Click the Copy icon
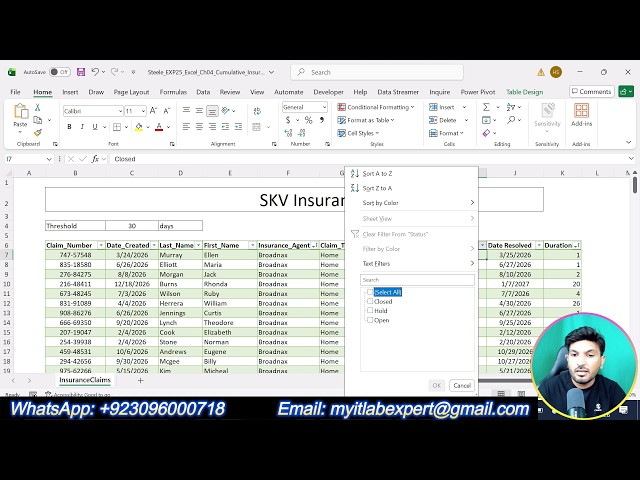This screenshot has width=640, height=480. tap(38, 120)
